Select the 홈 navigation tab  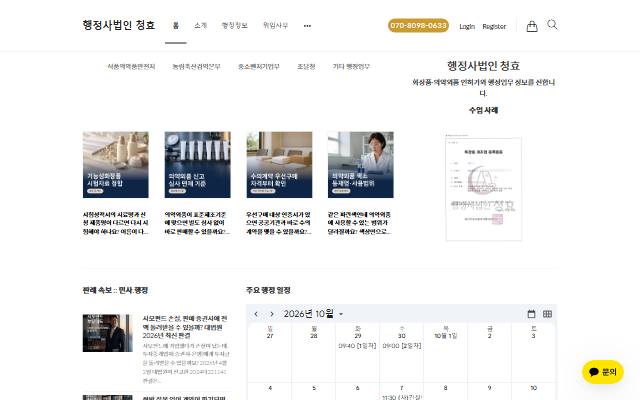click(176, 25)
